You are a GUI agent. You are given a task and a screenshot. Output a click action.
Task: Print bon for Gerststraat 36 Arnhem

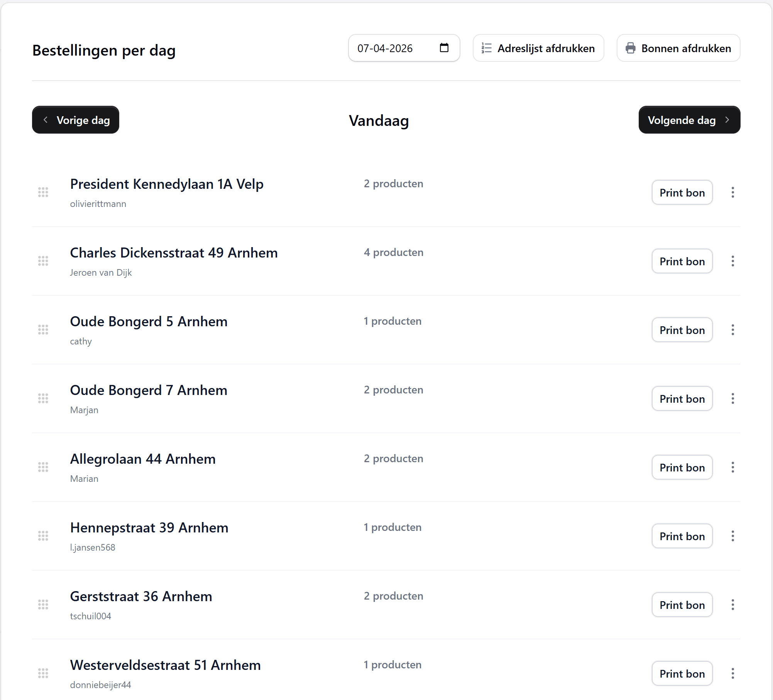point(682,605)
